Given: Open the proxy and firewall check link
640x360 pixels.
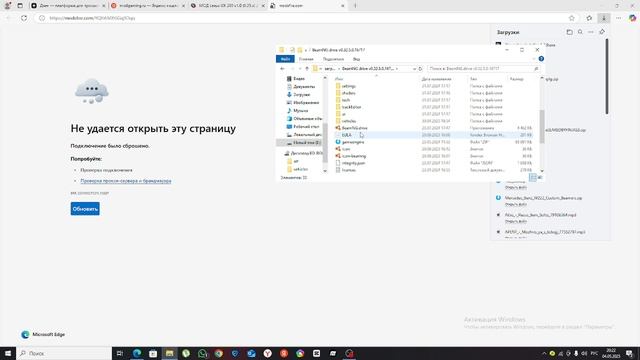Looking at the screenshot, I should (x=126, y=181).
